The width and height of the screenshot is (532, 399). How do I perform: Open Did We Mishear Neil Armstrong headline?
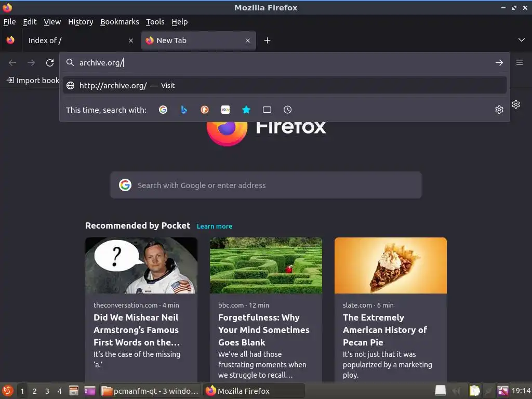point(137,330)
